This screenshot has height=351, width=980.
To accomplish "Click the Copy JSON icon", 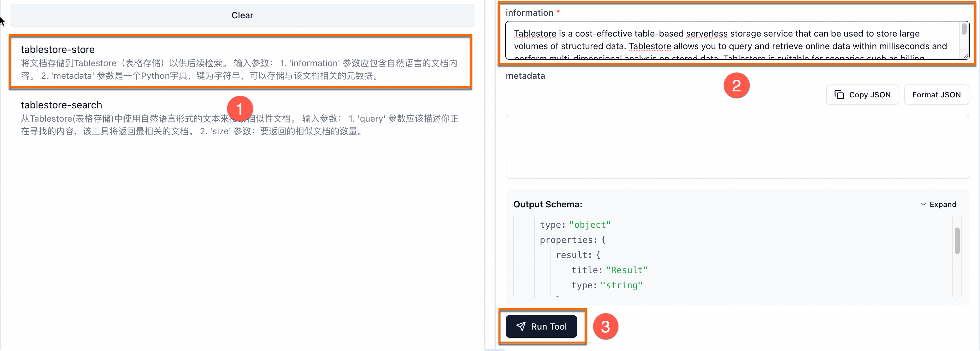I will click(x=839, y=95).
